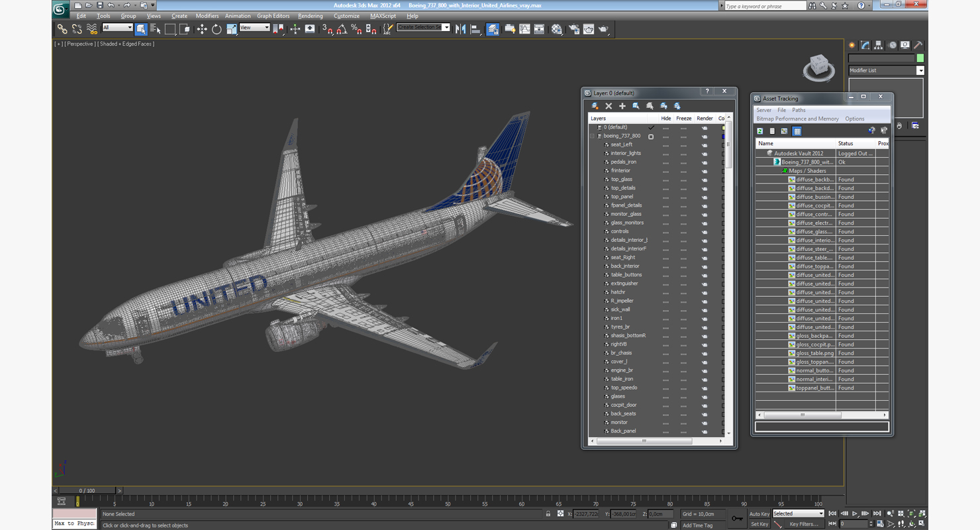Go to the animation end frame
Viewport: 980px width, 530px height.
coord(877,513)
